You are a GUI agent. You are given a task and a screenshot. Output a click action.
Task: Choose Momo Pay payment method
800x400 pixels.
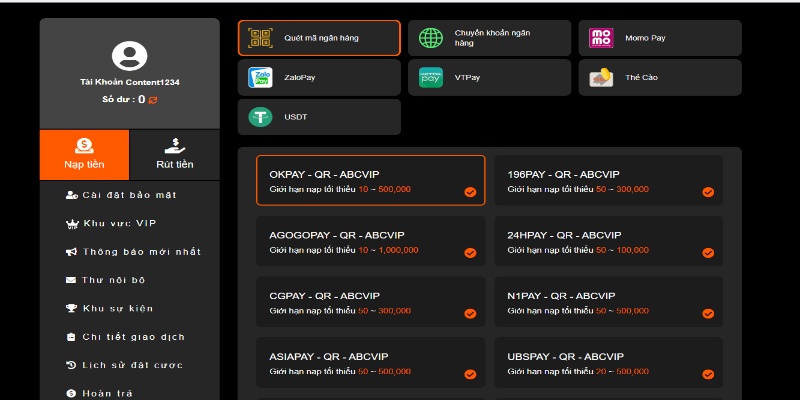(x=660, y=38)
